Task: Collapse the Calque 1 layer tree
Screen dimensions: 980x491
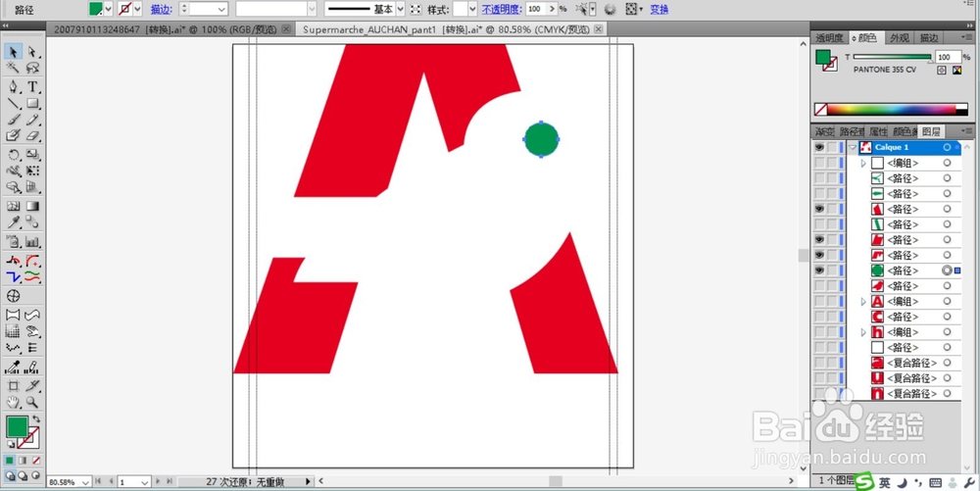Action: [854, 147]
